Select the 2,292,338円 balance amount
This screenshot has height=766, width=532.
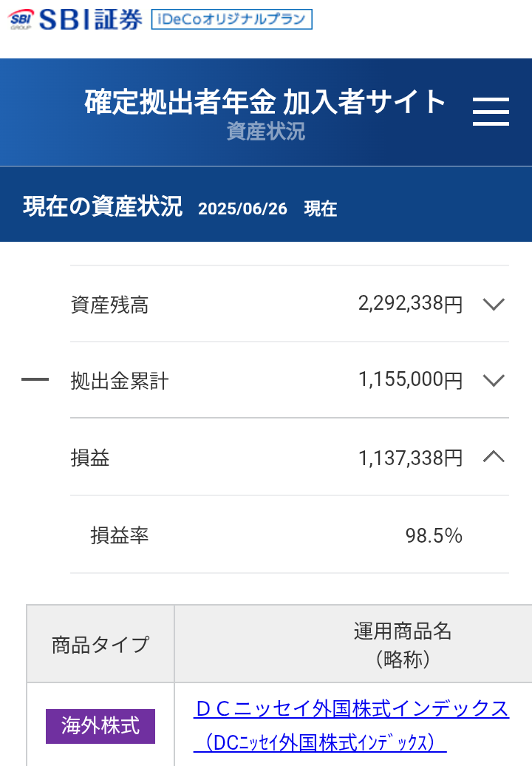click(x=410, y=304)
